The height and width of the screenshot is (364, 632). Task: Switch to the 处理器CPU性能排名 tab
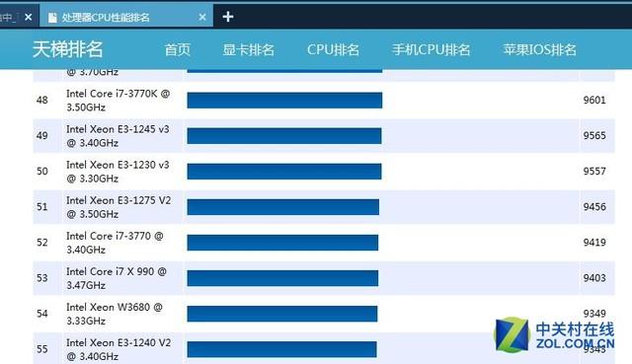click(x=126, y=17)
